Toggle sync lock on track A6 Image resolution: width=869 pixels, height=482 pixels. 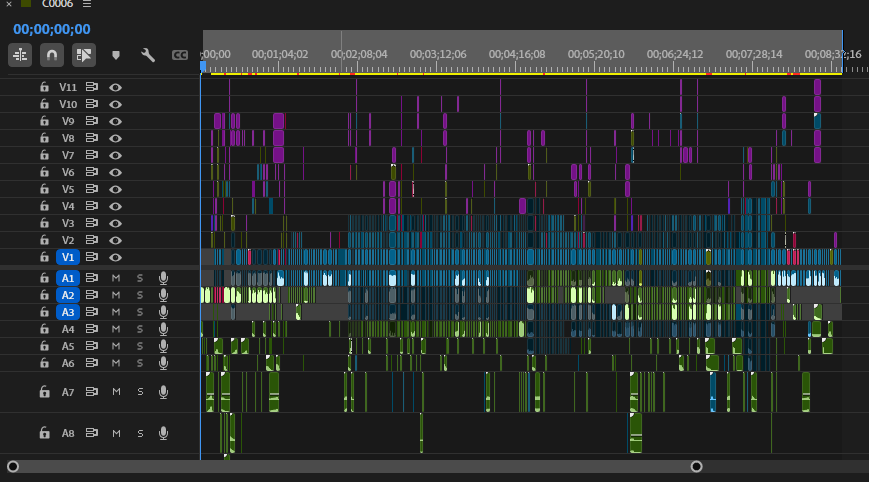[91, 363]
